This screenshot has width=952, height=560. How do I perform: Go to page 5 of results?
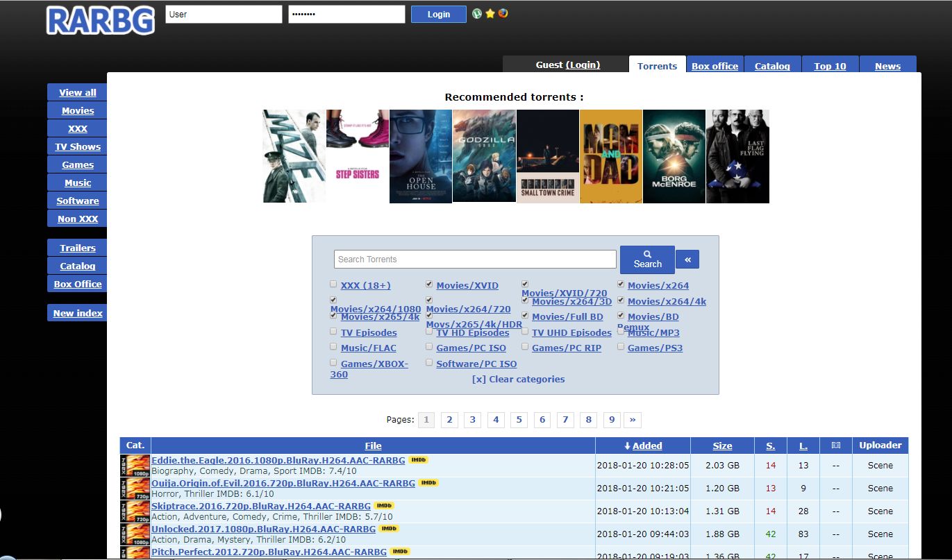(519, 419)
